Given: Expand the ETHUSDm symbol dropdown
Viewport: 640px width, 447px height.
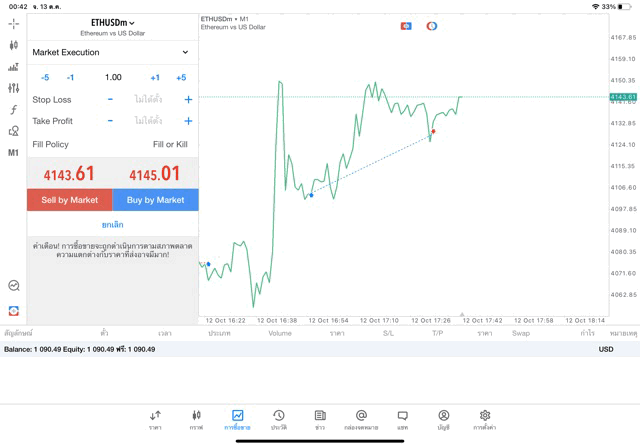Looking at the screenshot, I should [113, 23].
